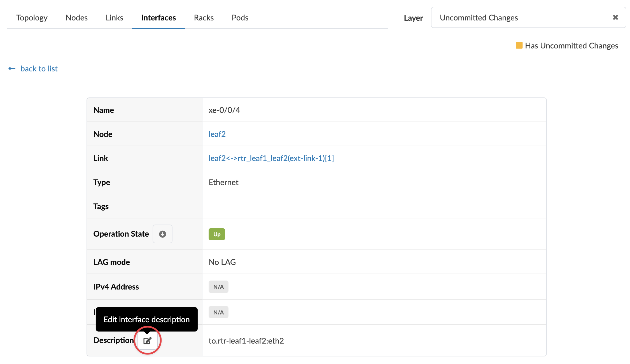
Task: Click the interface name xe-0/0/4
Action: point(224,110)
